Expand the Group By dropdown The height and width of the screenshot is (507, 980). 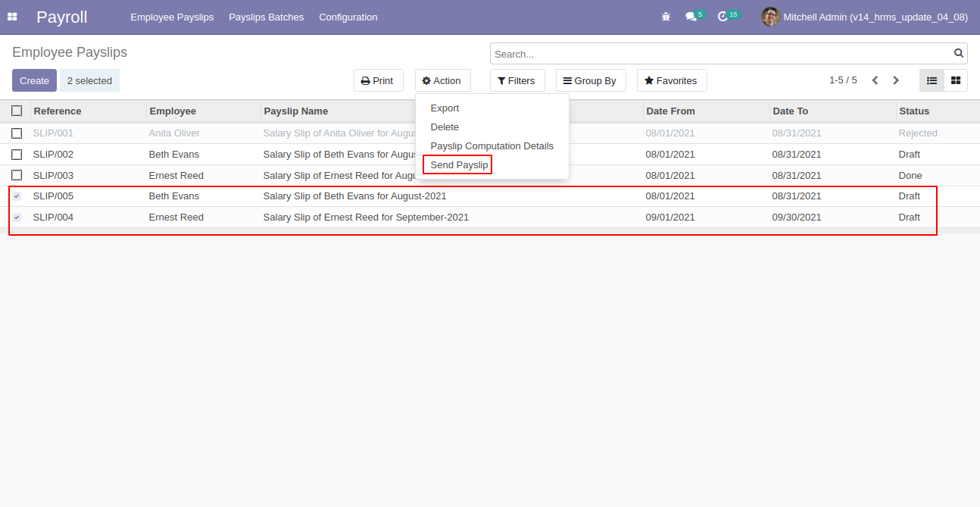pyautogui.click(x=591, y=80)
